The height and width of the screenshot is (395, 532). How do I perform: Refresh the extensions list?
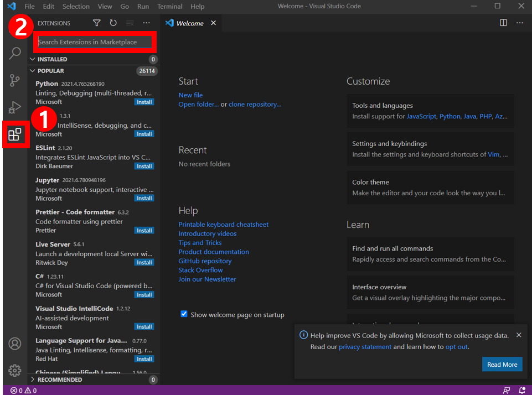(x=113, y=23)
